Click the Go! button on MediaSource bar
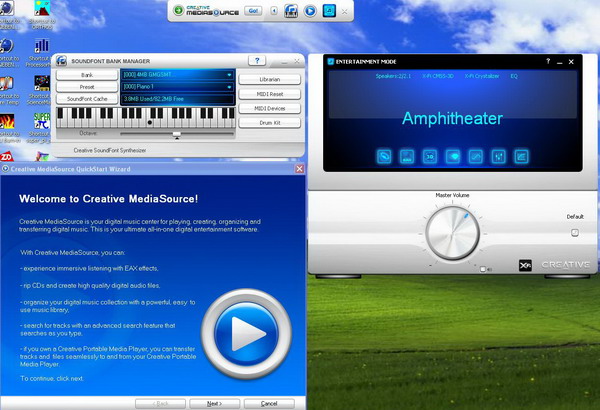The height and width of the screenshot is (410, 600). [253, 11]
